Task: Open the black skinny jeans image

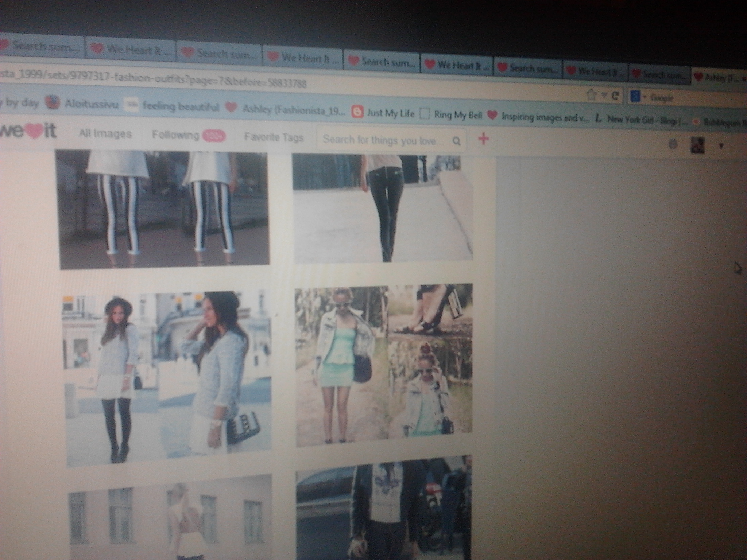Action: [x=383, y=209]
